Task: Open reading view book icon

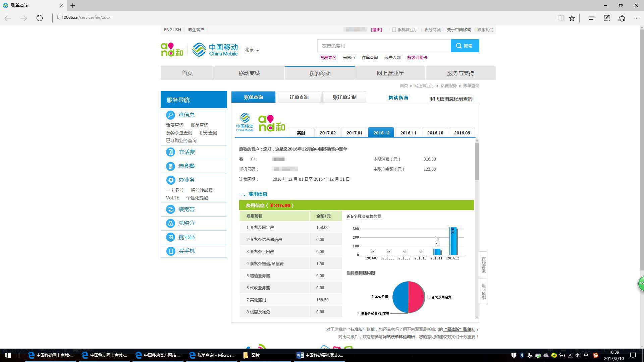Action: pos(561,18)
